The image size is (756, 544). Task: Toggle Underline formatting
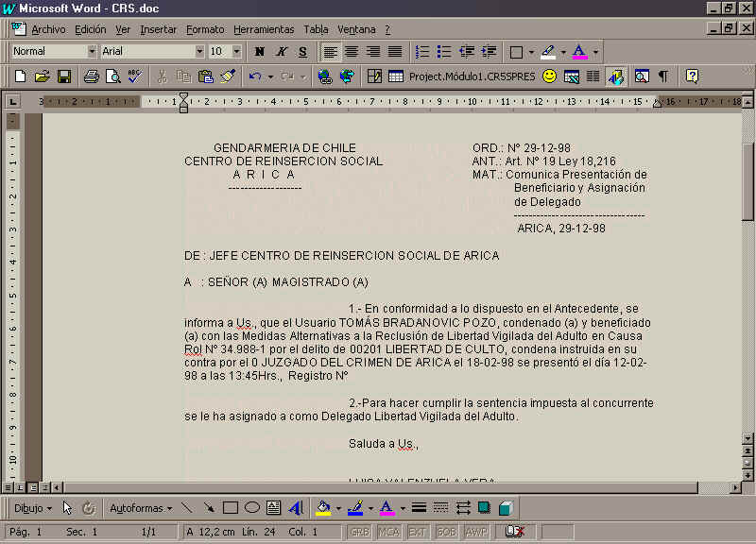pos(302,51)
